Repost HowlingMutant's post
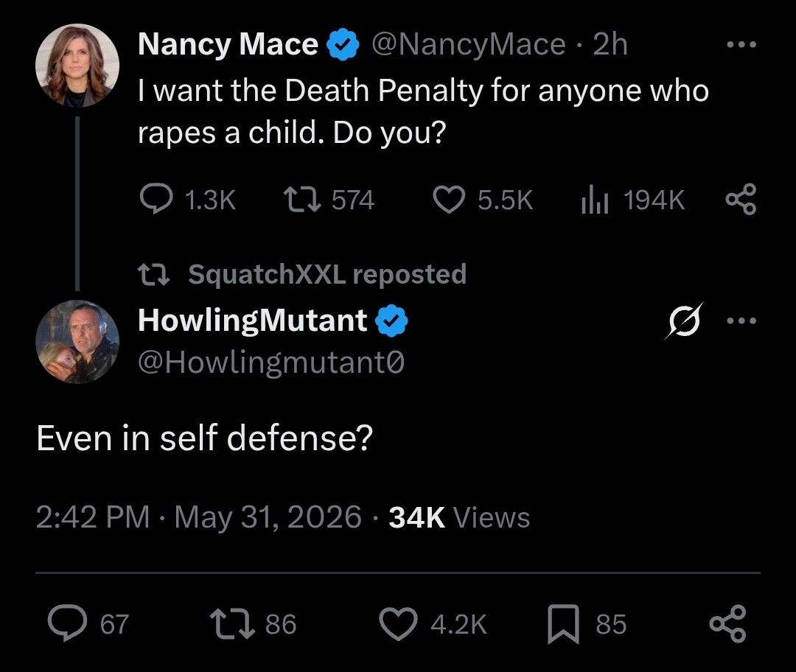 (x=253, y=624)
